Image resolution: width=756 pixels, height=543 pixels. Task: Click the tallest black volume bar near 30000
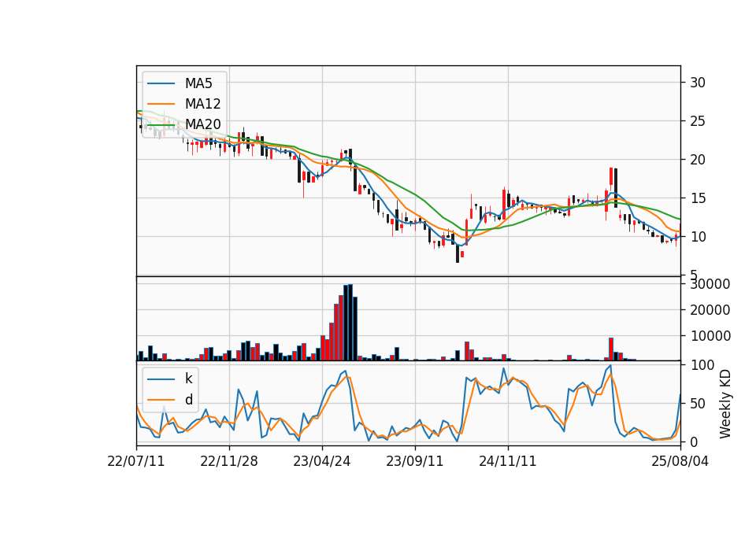(350, 323)
